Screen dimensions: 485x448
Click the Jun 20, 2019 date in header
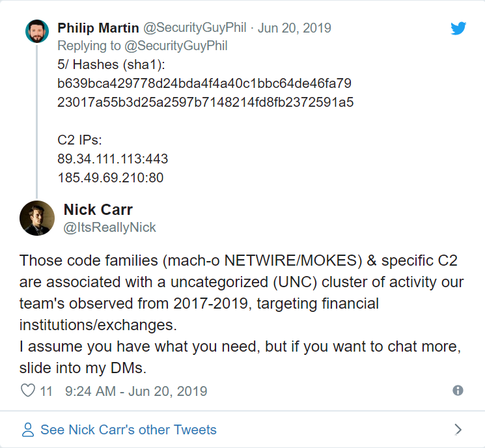[x=294, y=28]
